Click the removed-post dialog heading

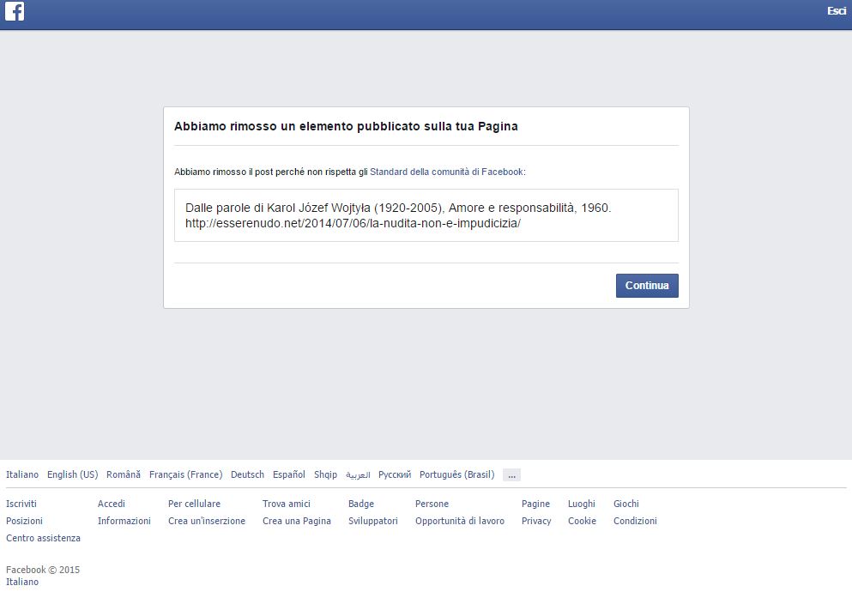coord(346,127)
